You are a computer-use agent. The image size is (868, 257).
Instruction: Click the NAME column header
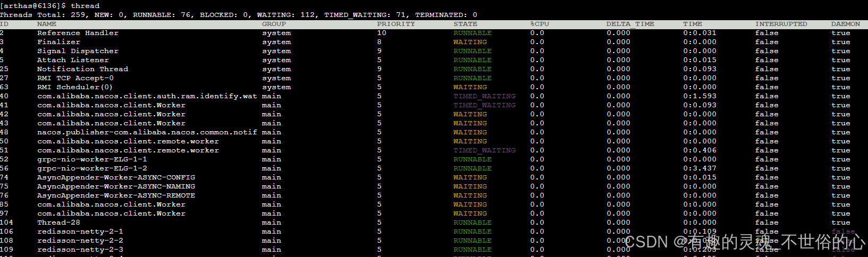[47, 24]
